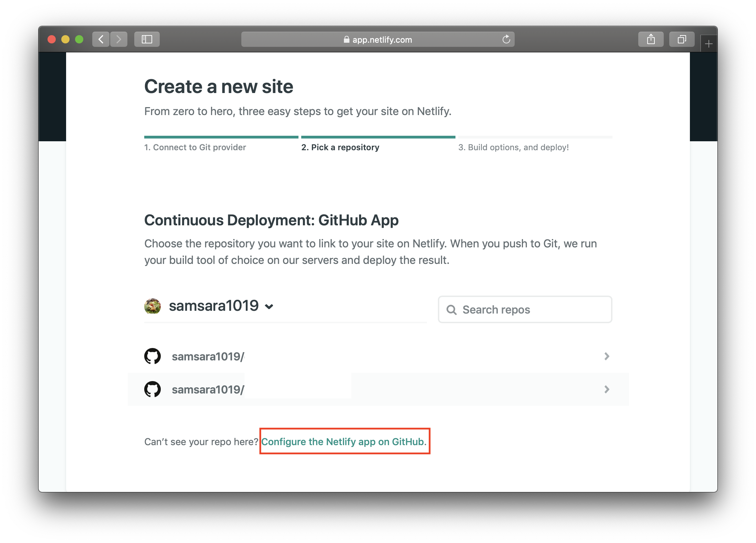Show all tabs overview icon
The image size is (756, 543).
point(682,39)
